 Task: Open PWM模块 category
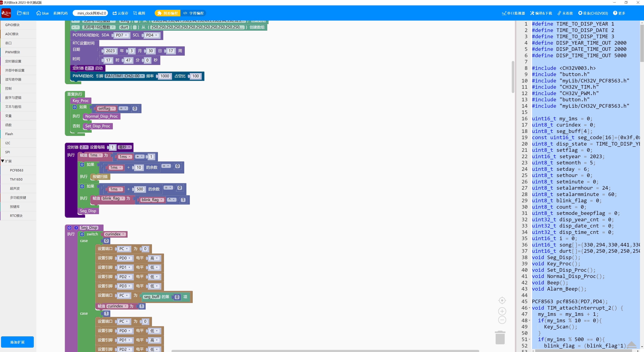click(18, 52)
